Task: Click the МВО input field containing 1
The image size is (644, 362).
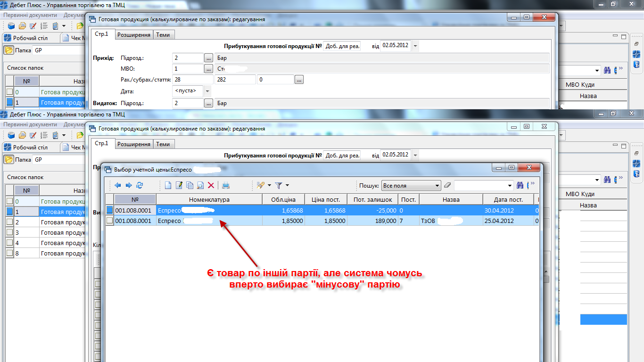Action: (x=188, y=69)
